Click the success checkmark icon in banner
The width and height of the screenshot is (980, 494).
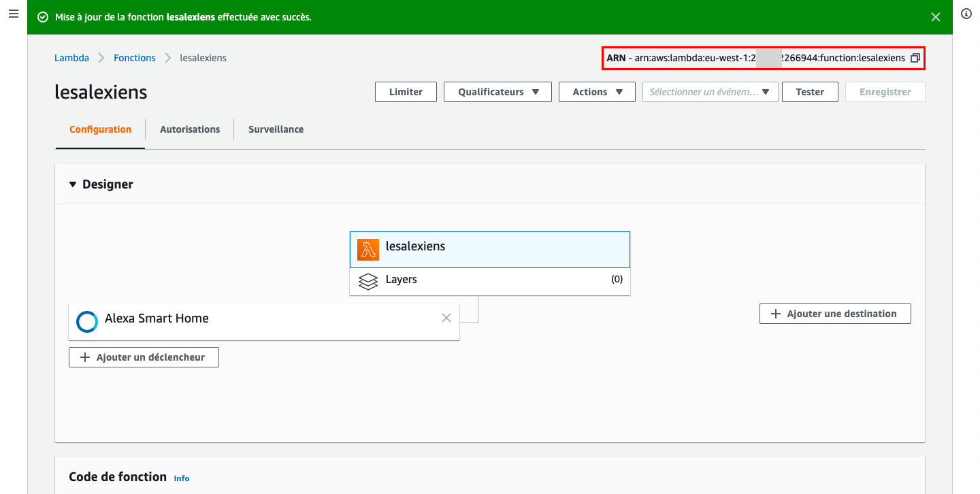43,17
